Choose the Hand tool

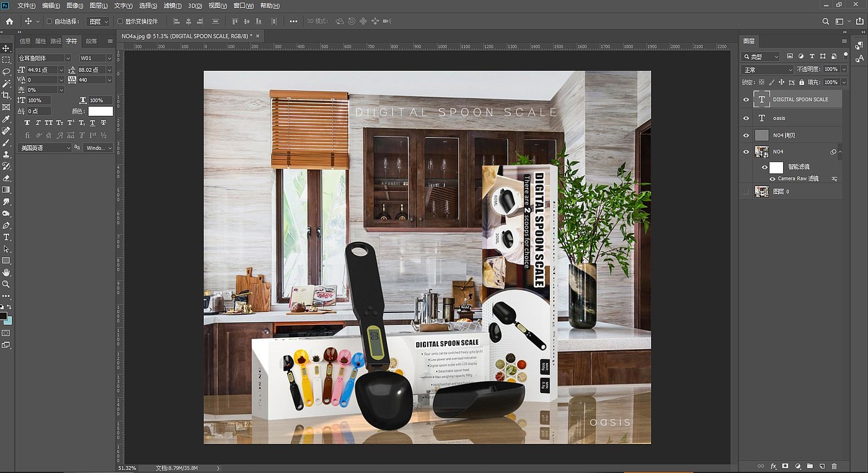(6, 272)
